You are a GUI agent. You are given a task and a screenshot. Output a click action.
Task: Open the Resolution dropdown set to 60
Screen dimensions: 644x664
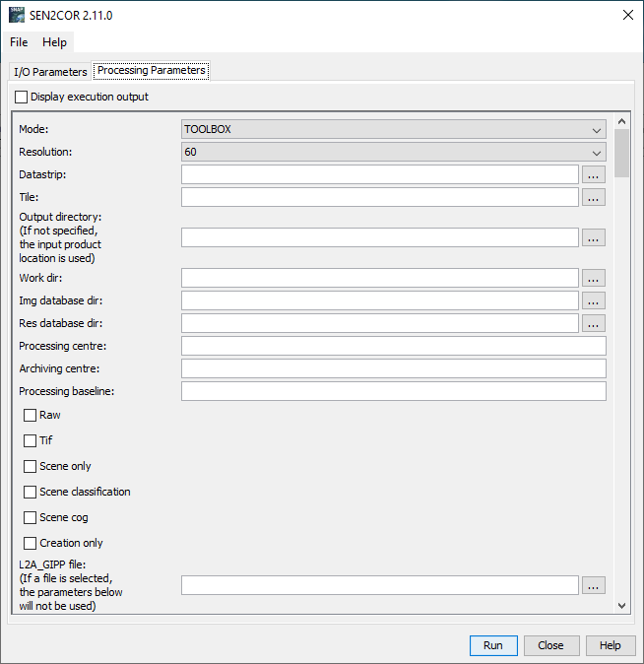[x=394, y=152]
